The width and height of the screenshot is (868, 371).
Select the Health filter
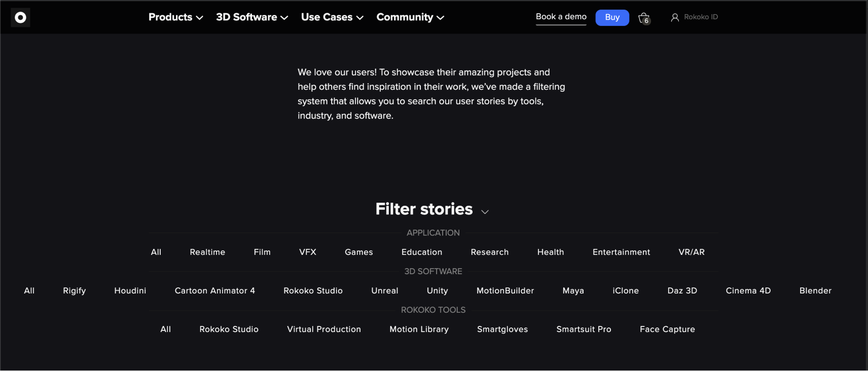pos(551,252)
